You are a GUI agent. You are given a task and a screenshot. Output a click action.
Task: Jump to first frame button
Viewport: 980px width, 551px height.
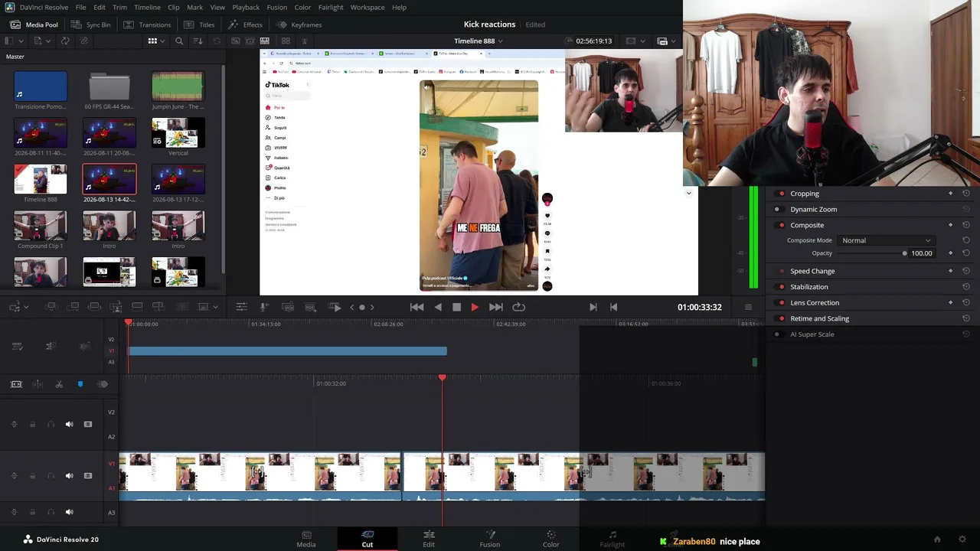coord(416,307)
